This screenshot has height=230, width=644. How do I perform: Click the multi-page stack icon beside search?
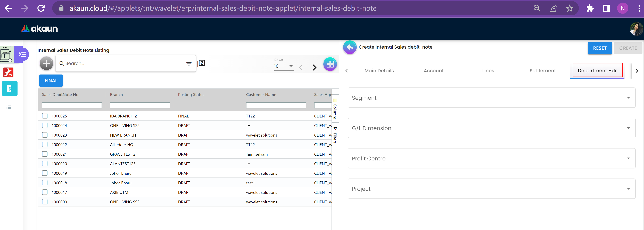pos(201,64)
